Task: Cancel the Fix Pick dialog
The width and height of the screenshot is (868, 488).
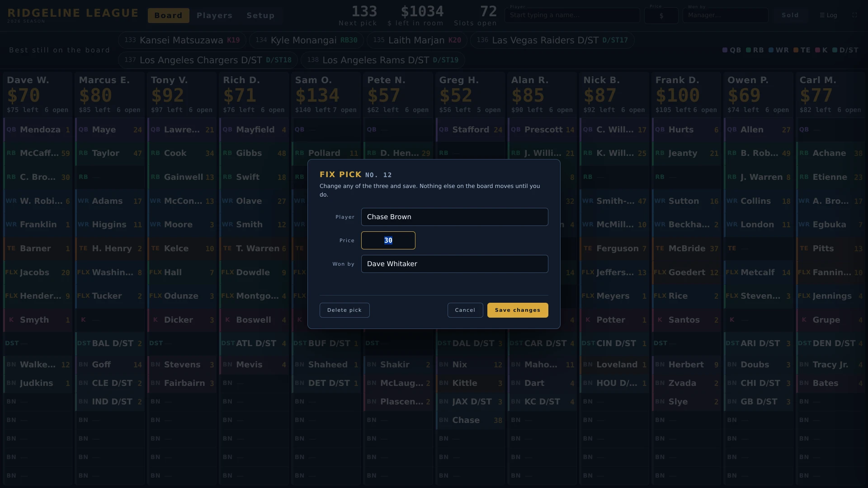Action: click(x=465, y=310)
